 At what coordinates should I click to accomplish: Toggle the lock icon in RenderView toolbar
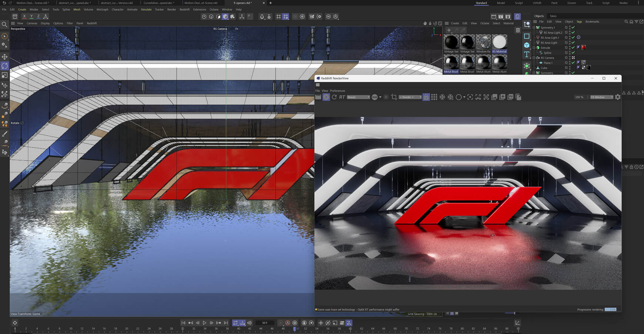(x=426, y=97)
